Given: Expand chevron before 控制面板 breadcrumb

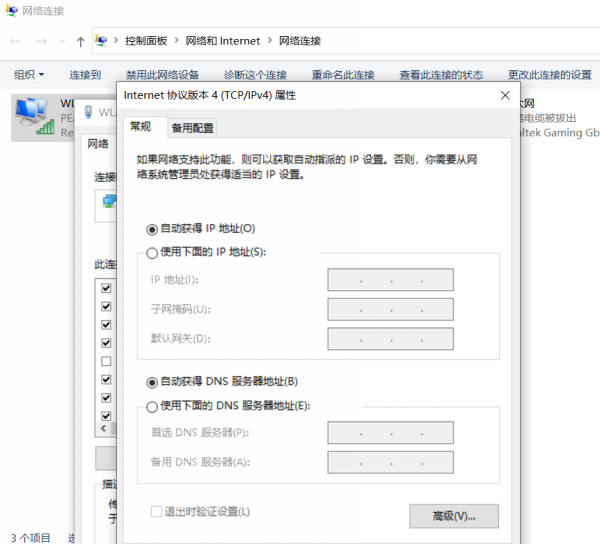Looking at the screenshot, I should [x=116, y=40].
